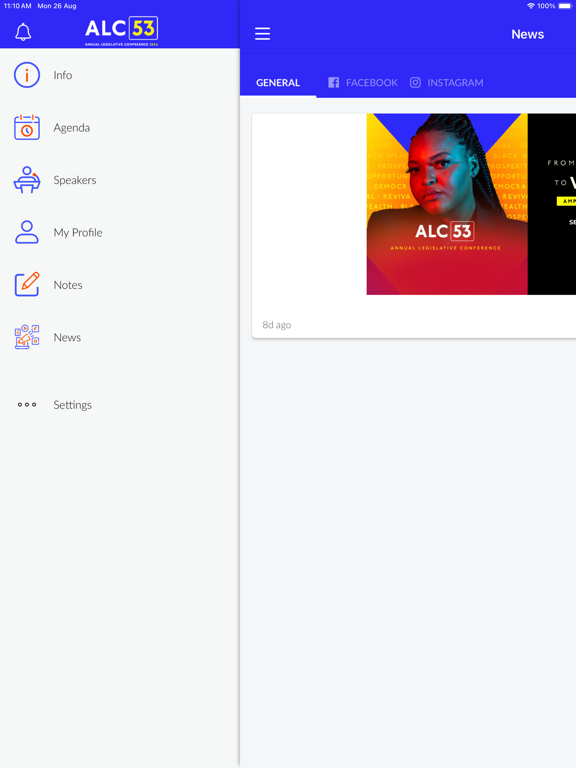Click the Agenda calendar icon

(27, 127)
